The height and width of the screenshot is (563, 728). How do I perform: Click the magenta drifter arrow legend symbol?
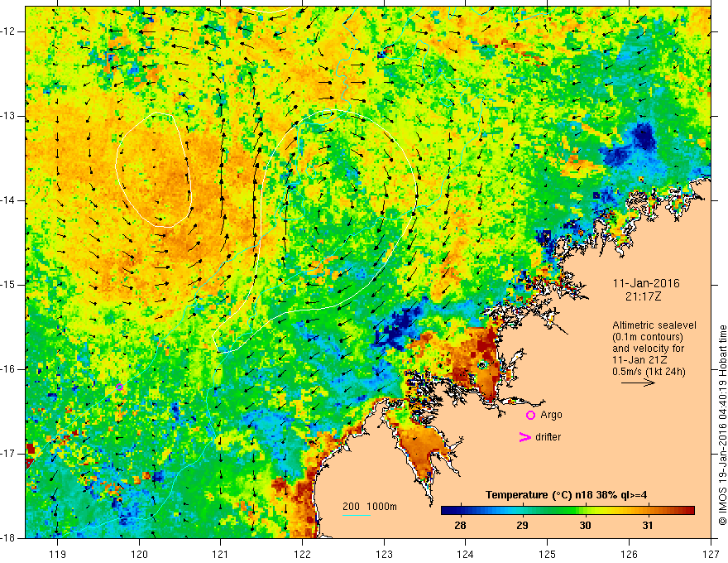pos(524,437)
